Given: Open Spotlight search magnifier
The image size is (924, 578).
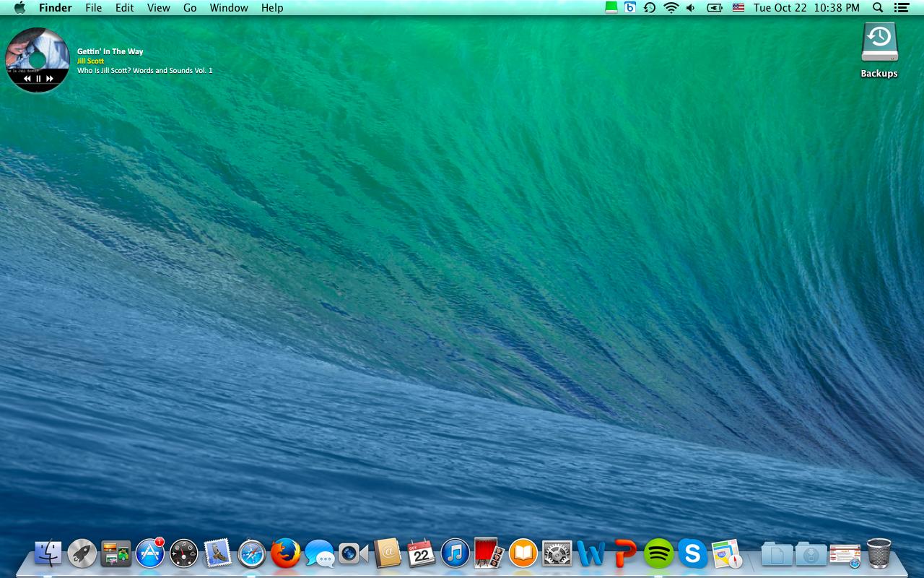Looking at the screenshot, I should click(878, 8).
